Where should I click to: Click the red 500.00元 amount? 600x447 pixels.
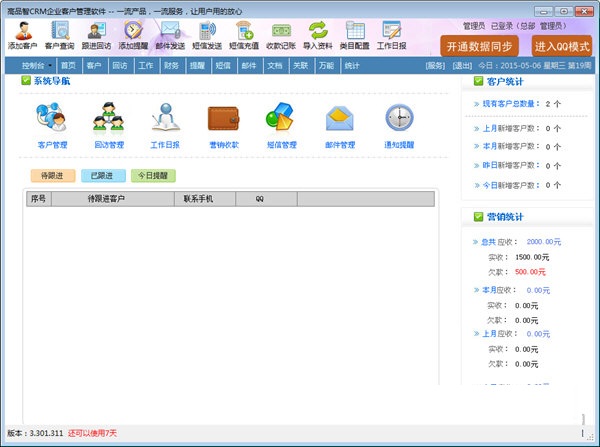pos(530,272)
